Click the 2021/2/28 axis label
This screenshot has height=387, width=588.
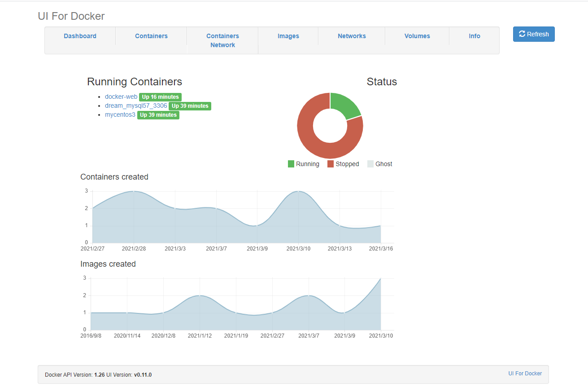click(134, 249)
